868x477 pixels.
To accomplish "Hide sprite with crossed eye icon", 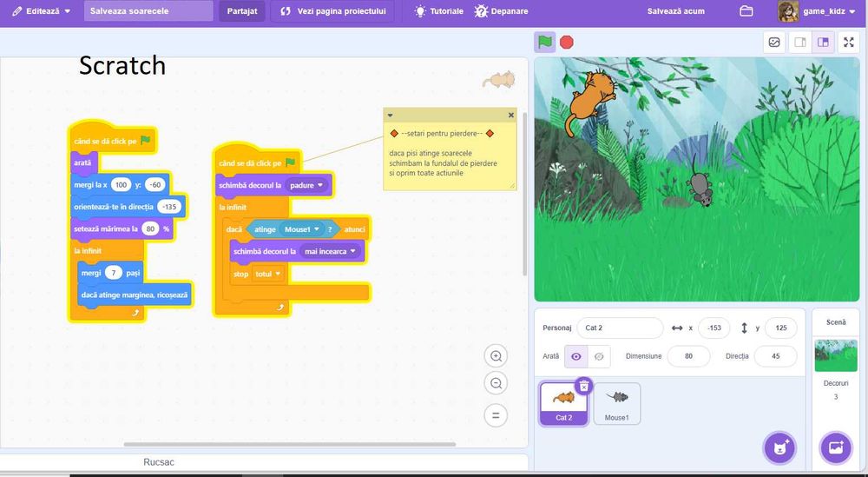I will click(x=598, y=356).
